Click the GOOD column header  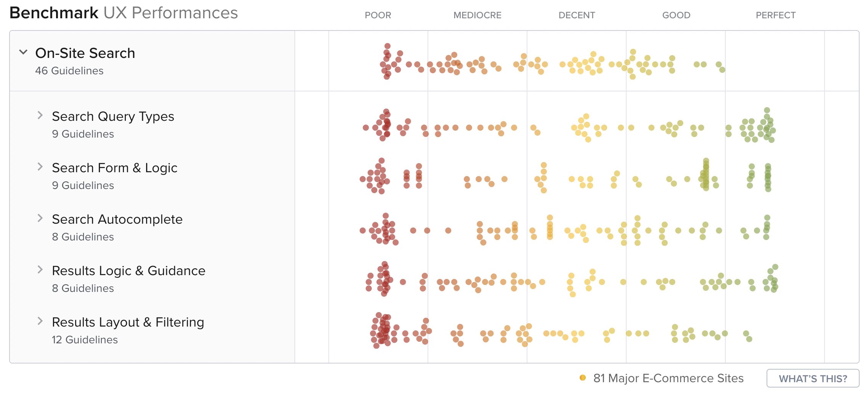(676, 15)
